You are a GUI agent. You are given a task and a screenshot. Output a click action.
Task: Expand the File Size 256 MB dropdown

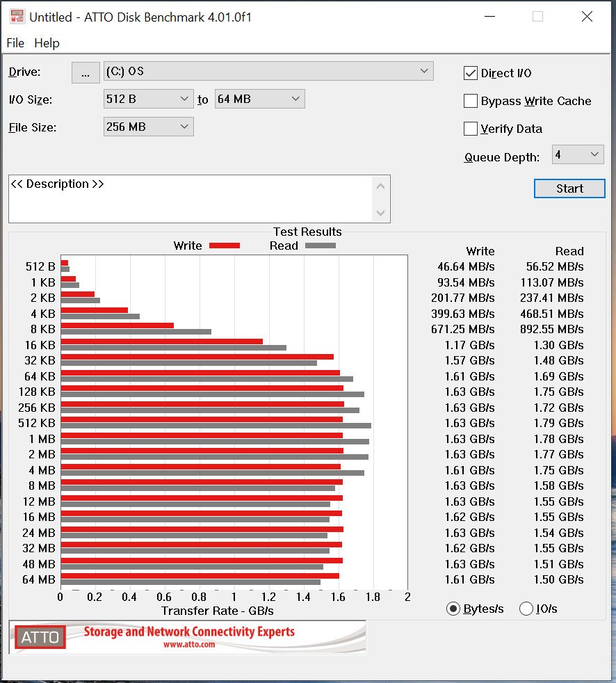149,127
